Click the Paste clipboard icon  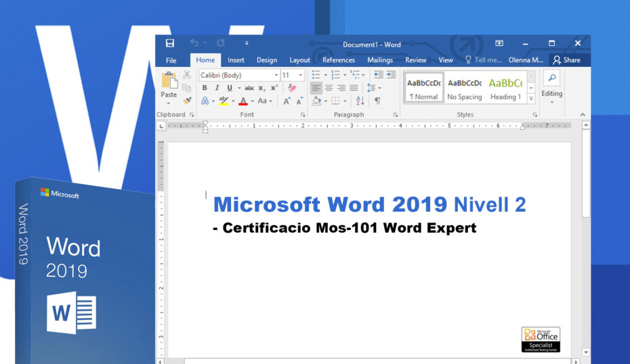169,80
